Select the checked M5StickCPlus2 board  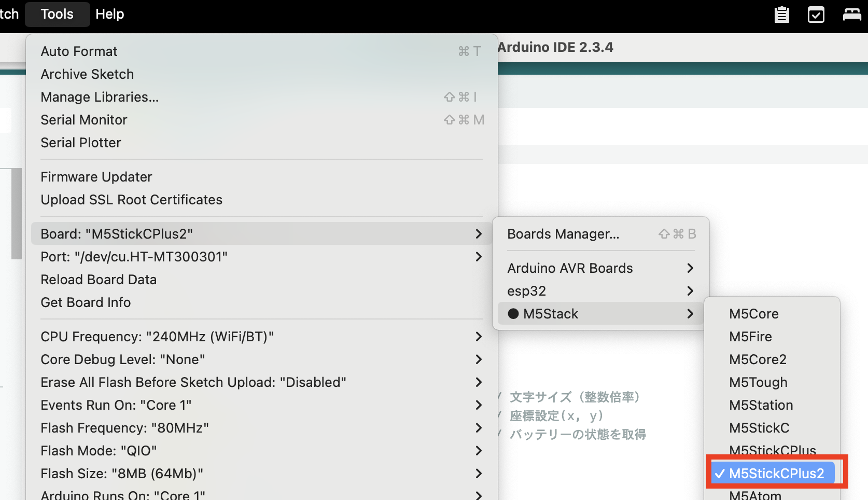[x=772, y=474]
